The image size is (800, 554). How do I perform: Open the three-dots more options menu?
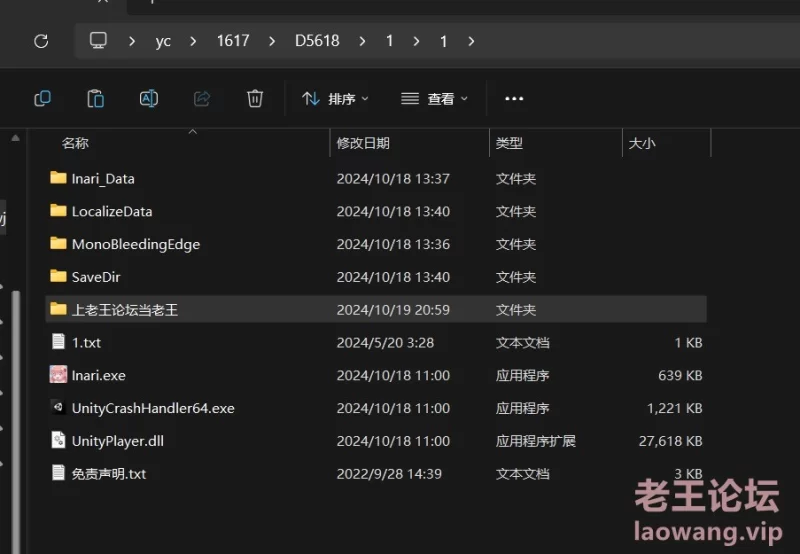514,98
